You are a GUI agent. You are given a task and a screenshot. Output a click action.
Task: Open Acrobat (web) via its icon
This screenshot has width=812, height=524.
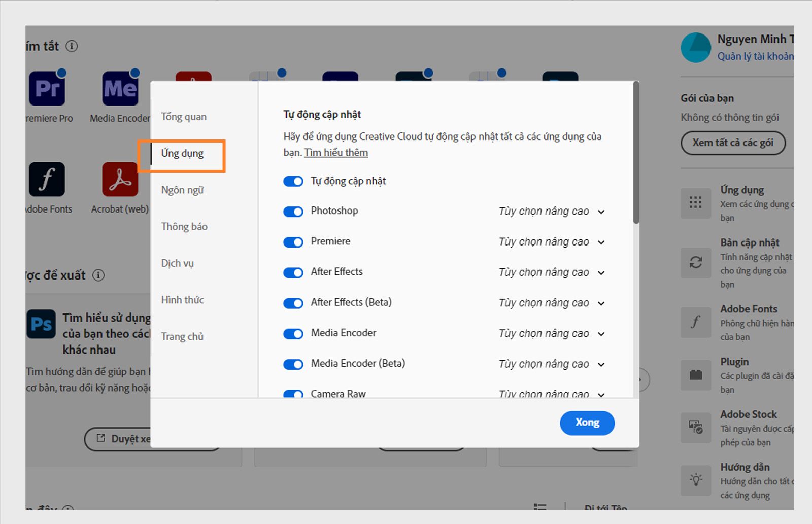[119, 180]
